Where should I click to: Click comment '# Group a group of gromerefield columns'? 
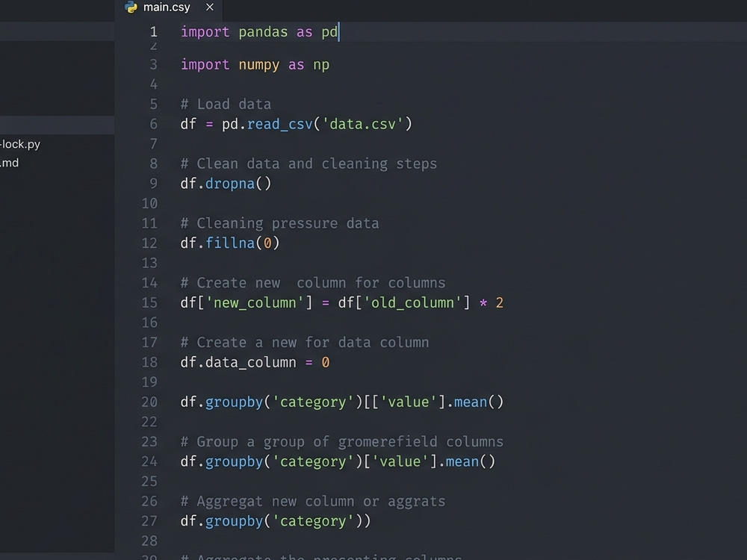pos(342,442)
